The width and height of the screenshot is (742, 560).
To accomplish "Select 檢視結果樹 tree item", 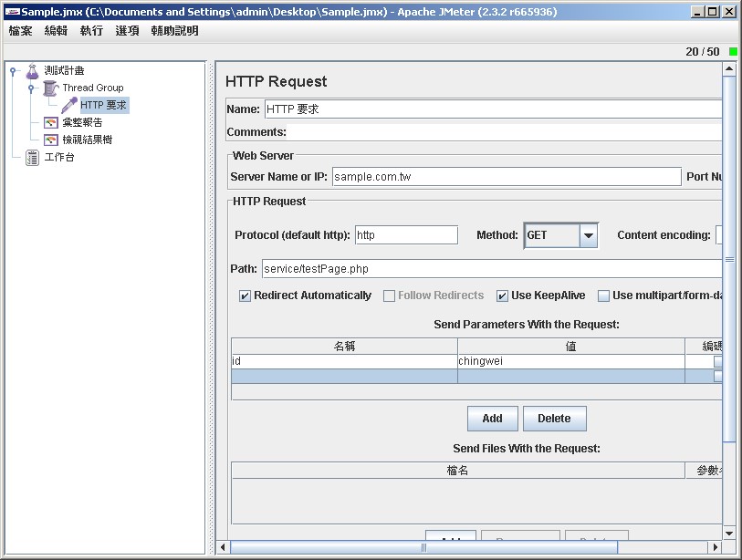I will pos(88,140).
